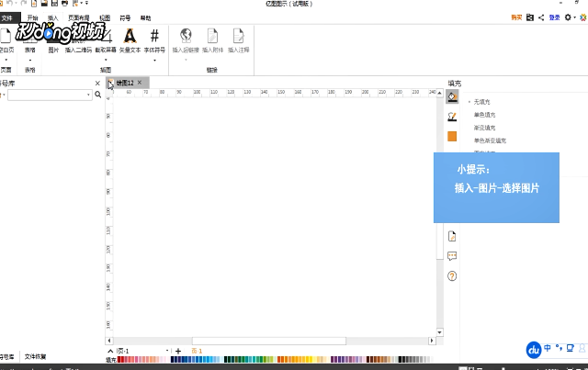
Task: Click the magnifier search icon in symbol library
Action: pos(98,95)
